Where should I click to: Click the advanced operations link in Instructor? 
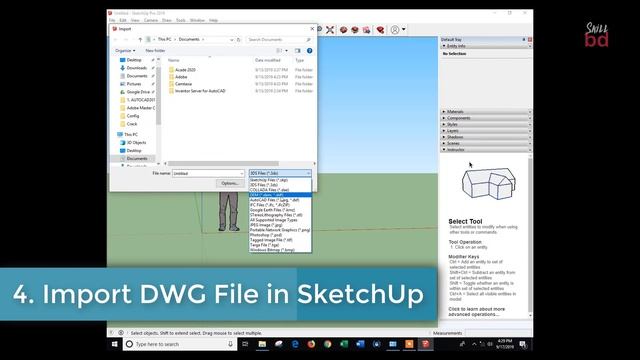476,312
